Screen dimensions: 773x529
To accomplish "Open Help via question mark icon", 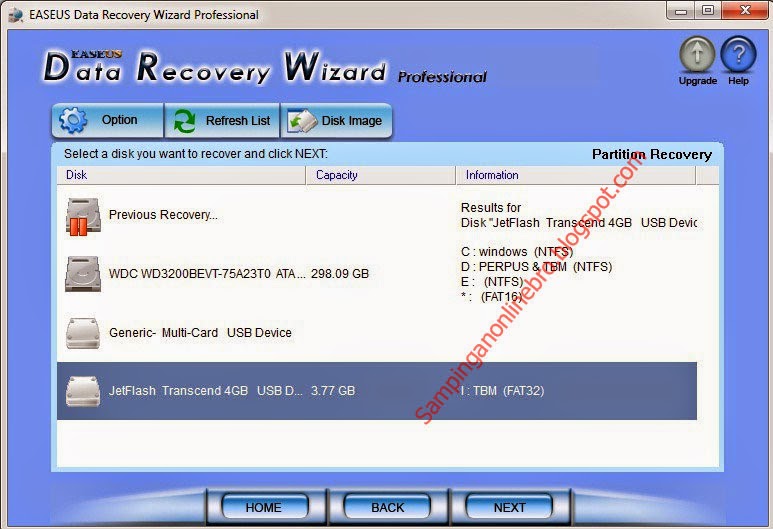I will point(738,55).
